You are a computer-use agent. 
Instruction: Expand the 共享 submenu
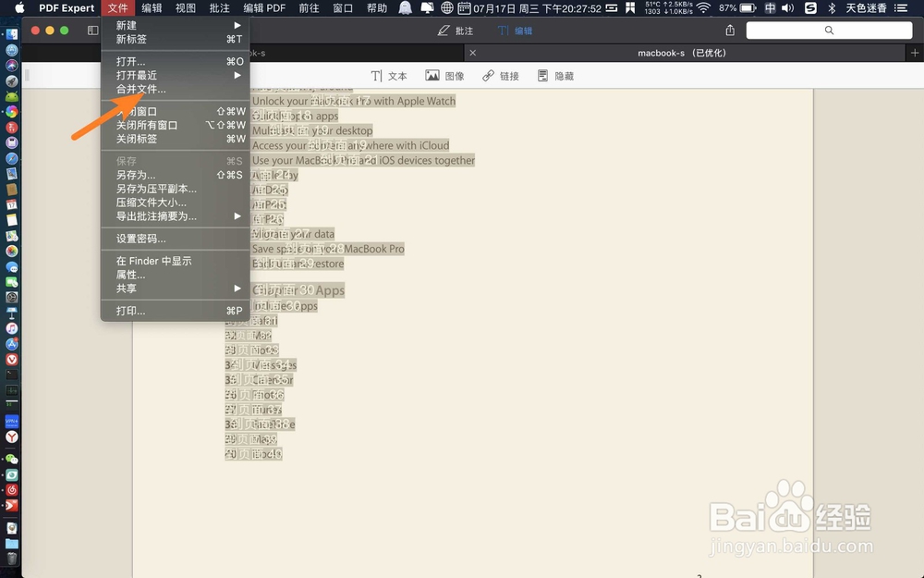pyautogui.click(x=176, y=289)
